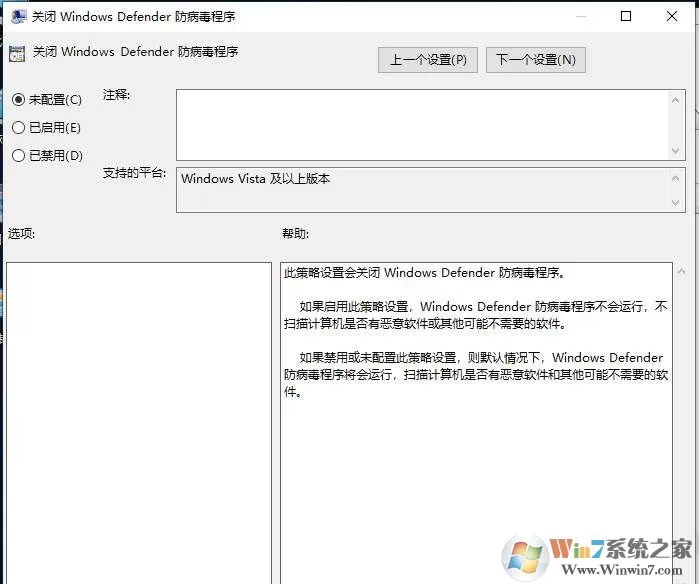Click the 帮助 description text area
The image size is (699, 584).
pyautogui.click(x=476, y=423)
